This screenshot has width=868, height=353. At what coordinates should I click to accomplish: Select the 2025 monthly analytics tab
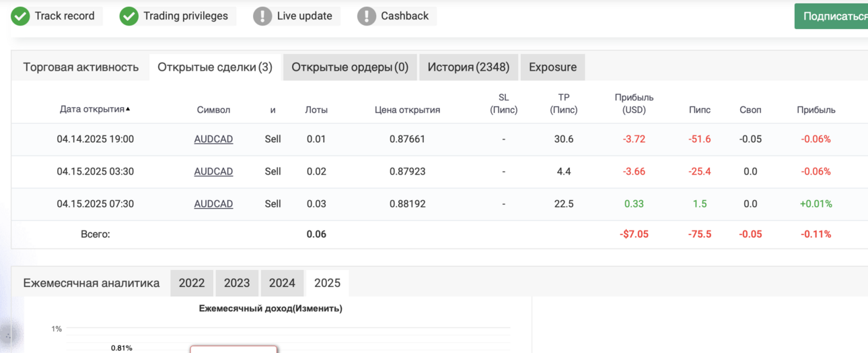pyautogui.click(x=327, y=283)
